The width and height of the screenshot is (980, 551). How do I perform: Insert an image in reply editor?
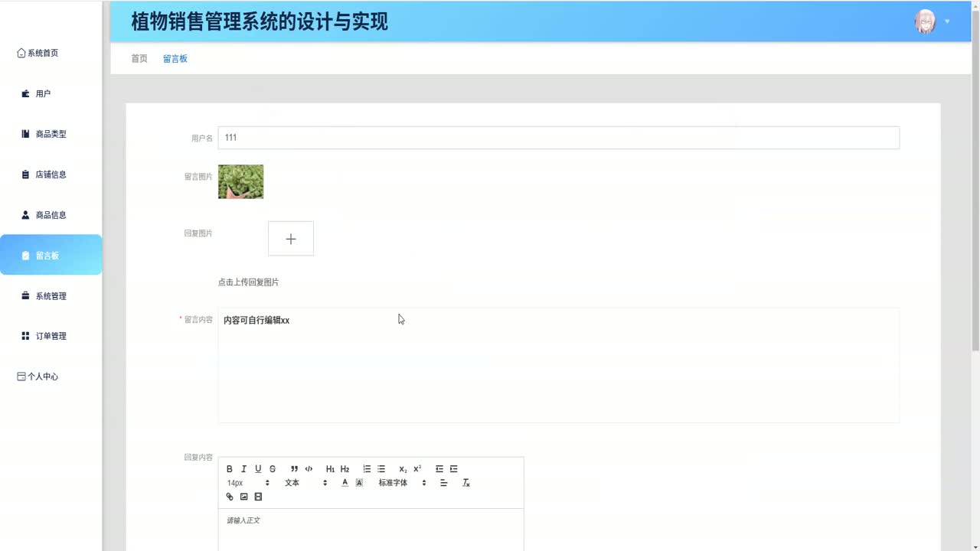click(243, 497)
